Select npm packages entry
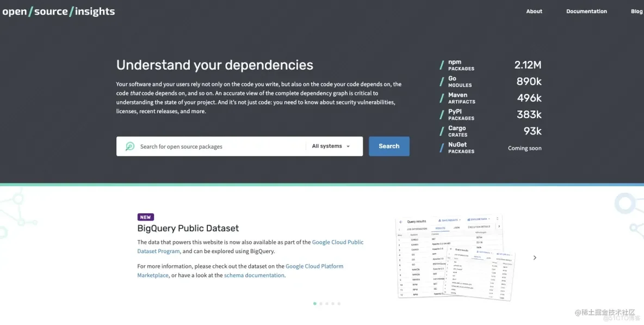The image size is (644, 325). coord(461,65)
